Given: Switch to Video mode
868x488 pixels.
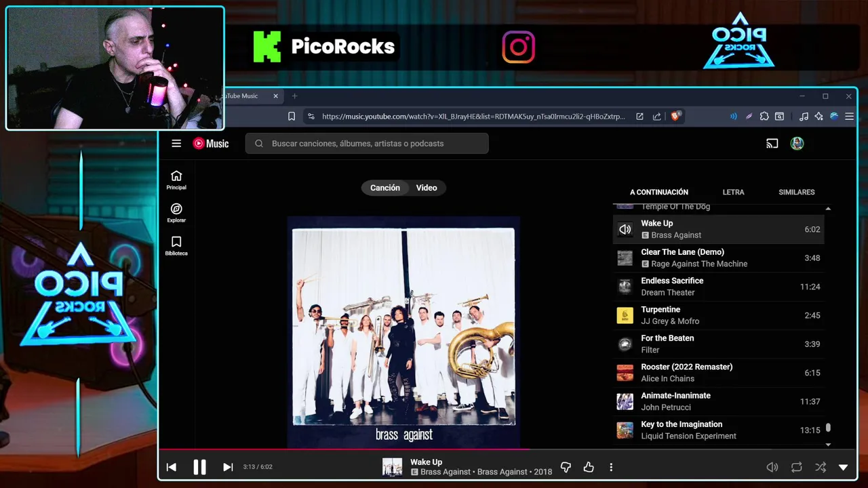Looking at the screenshot, I should coord(427,188).
